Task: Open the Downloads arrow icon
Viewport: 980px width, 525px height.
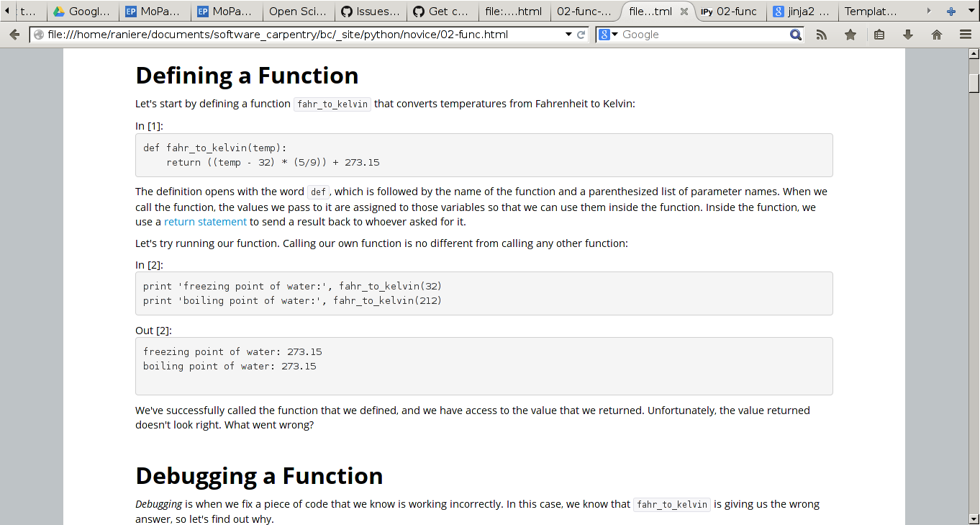Action: tap(908, 35)
